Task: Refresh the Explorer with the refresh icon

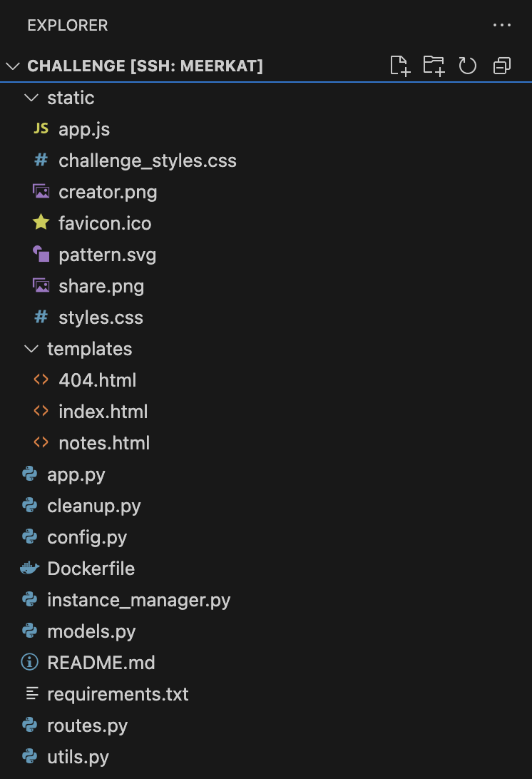Action: tap(467, 66)
